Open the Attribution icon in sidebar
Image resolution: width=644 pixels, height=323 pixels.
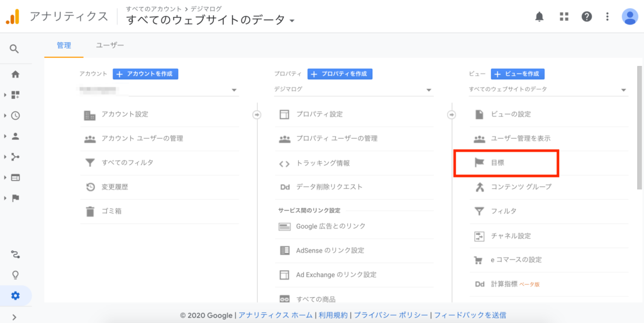(x=15, y=254)
